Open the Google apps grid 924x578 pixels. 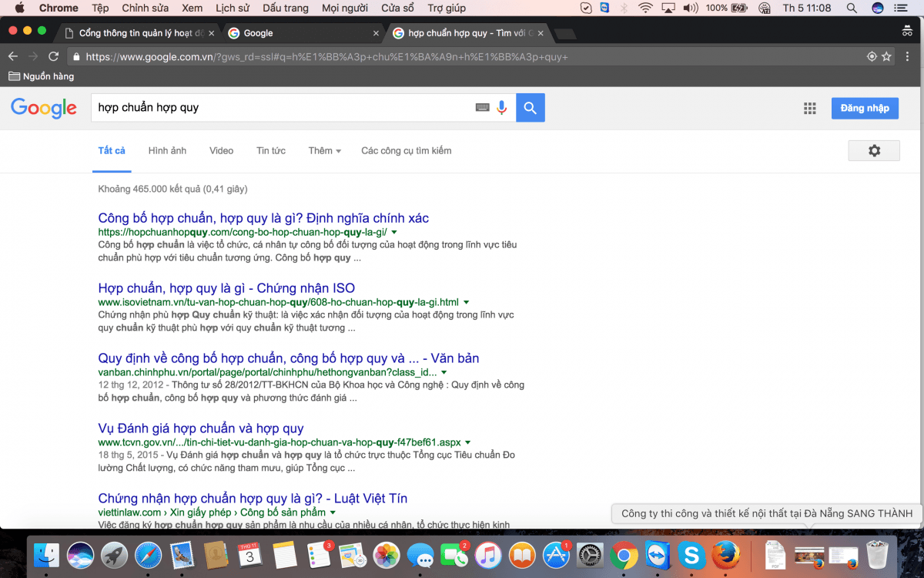[810, 109]
